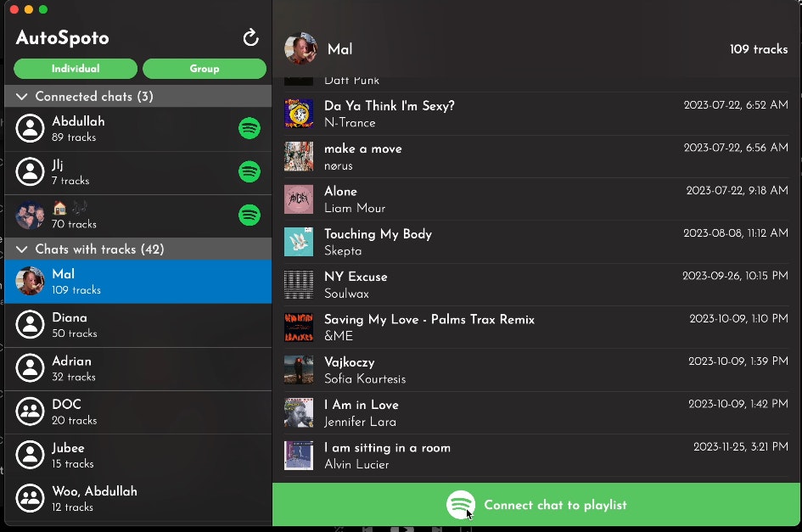
Task: Collapse the Chats with tracks (42) section
Action: (138, 249)
